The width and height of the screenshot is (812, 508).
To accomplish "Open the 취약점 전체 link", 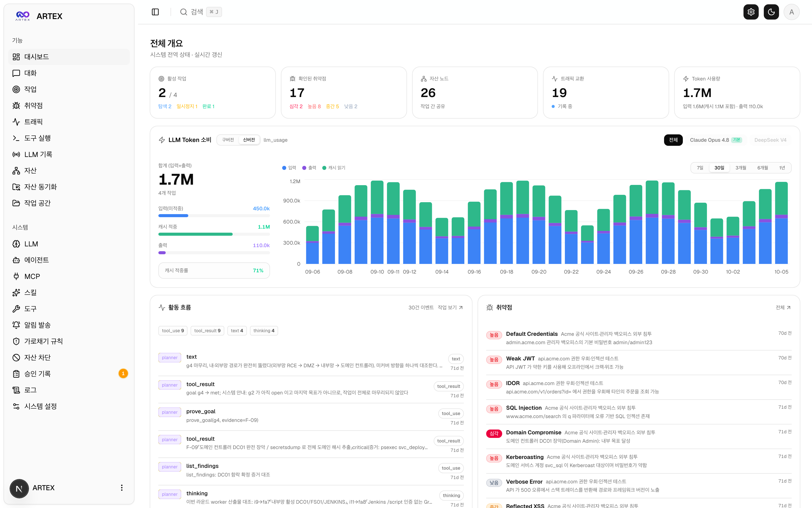I will click(x=783, y=307).
